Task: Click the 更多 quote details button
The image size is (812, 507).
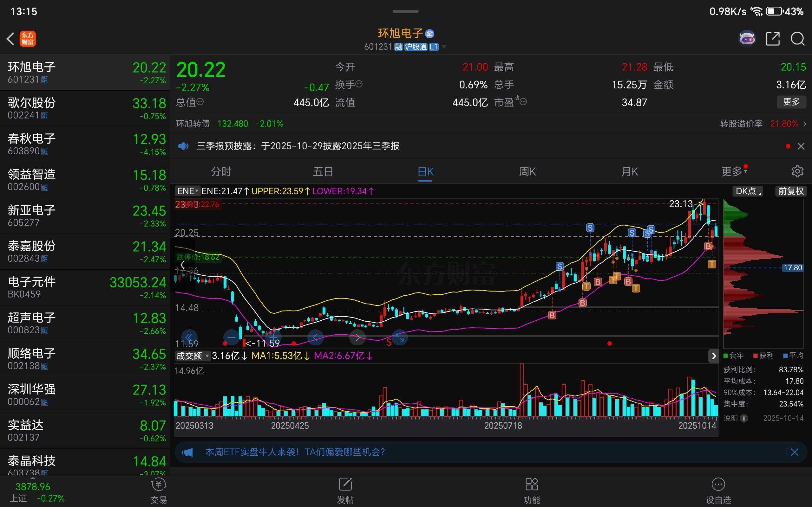Action: (791, 102)
